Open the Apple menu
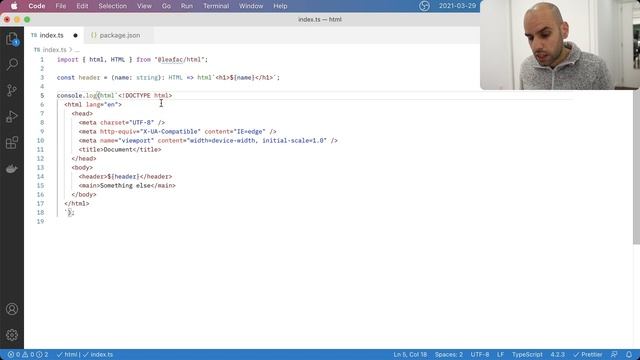 [x=14, y=6]
